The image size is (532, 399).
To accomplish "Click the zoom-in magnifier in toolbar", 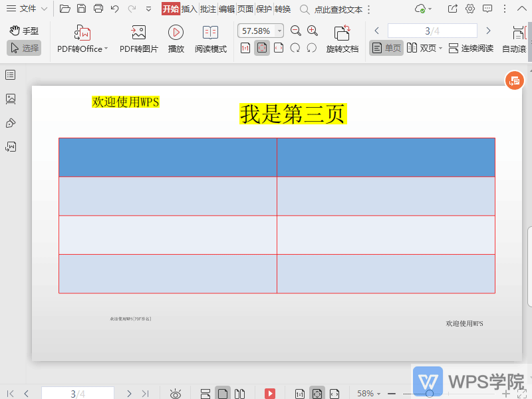I will [313, 31].
